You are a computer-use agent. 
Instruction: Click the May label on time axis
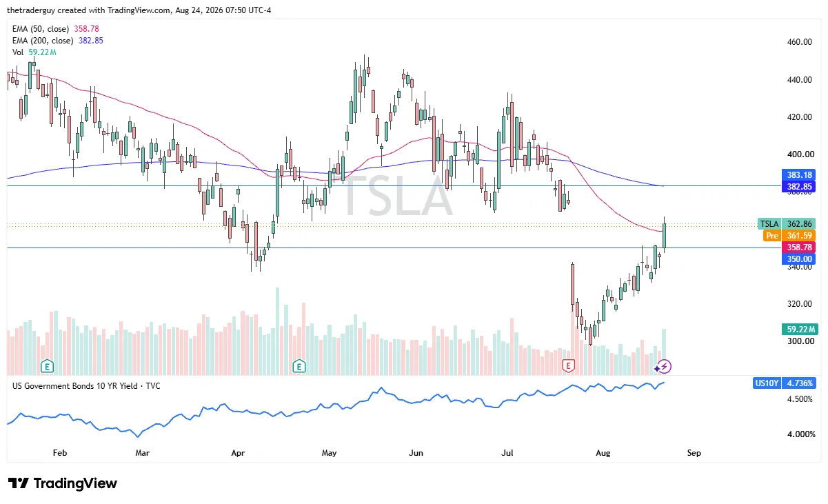point(329,453)
